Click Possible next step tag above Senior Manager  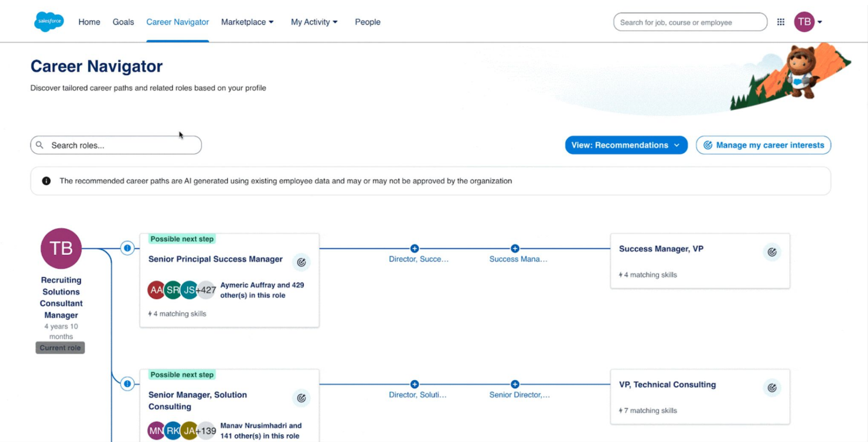coord(182,374)
